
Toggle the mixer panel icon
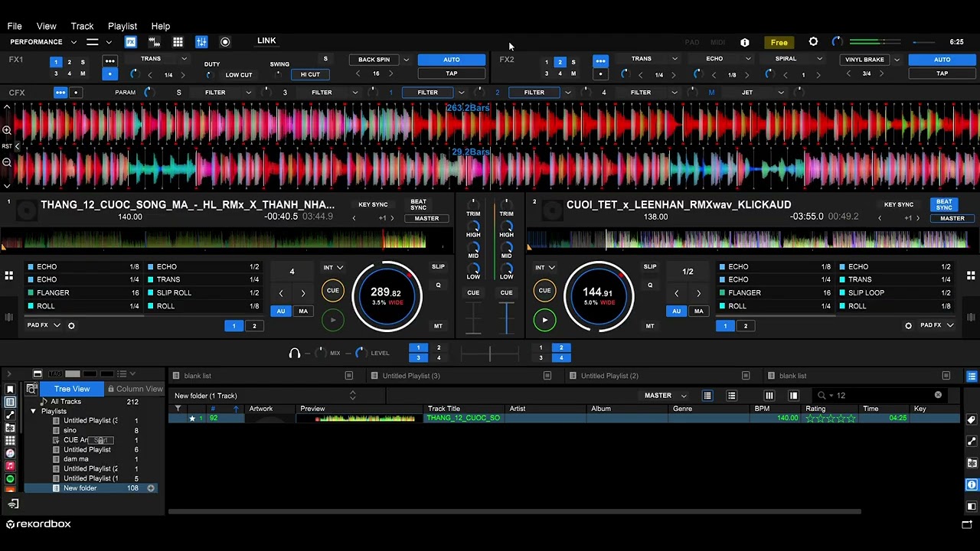[x=201, y=42]
